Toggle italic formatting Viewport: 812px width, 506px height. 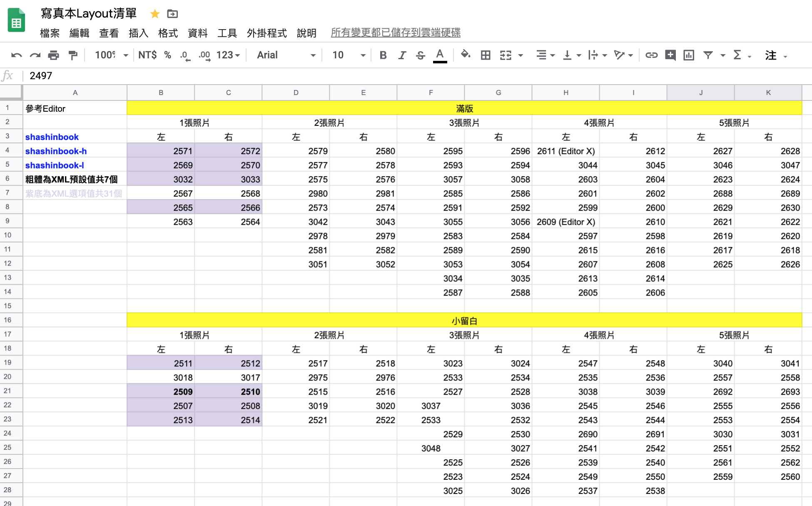pos(402,55)
